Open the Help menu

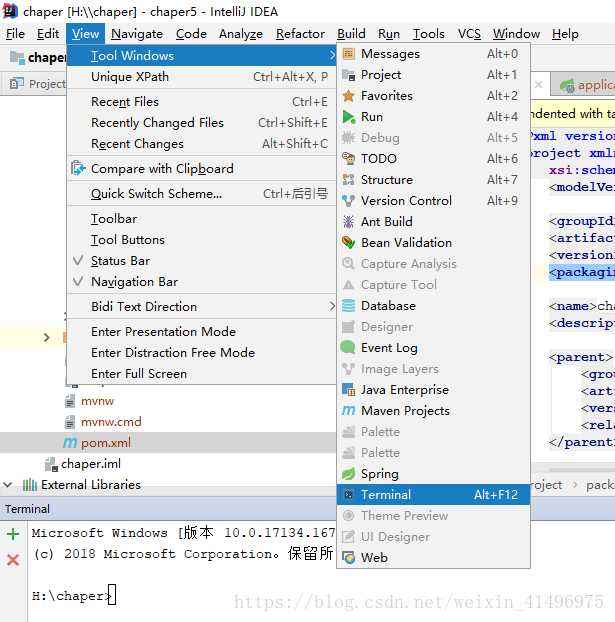[565, 34]
